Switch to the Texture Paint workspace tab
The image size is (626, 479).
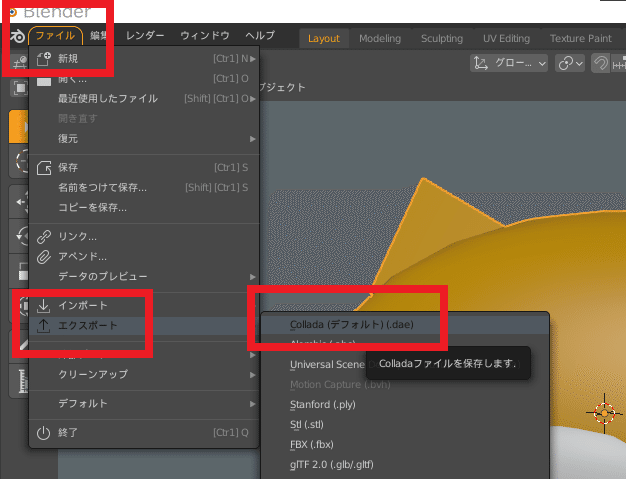[580, 38]
